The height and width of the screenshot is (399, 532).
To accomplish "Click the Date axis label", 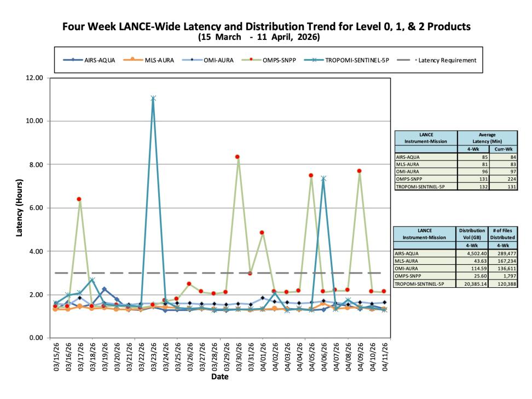I will [x=220, y=377].
